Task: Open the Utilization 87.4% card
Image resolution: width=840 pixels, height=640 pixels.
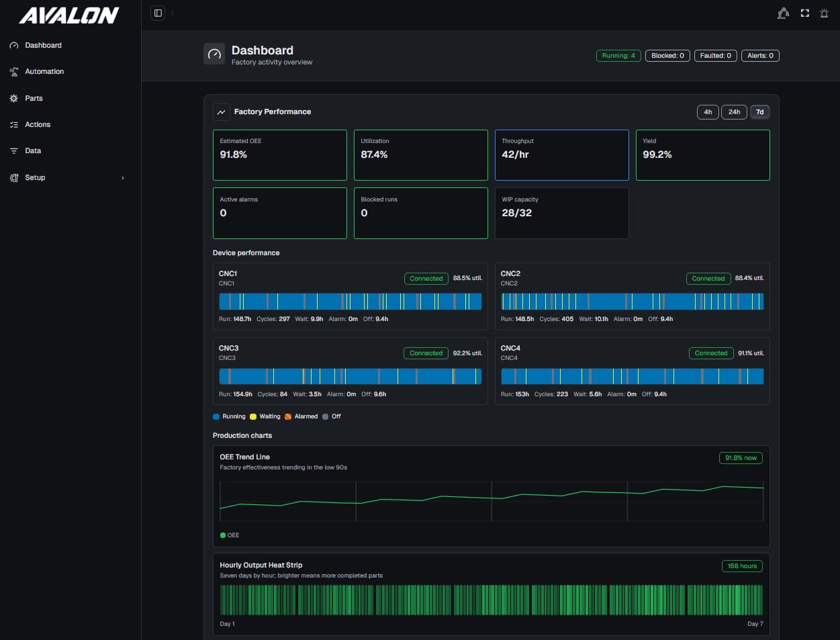Action: click(x=421, y=155)
